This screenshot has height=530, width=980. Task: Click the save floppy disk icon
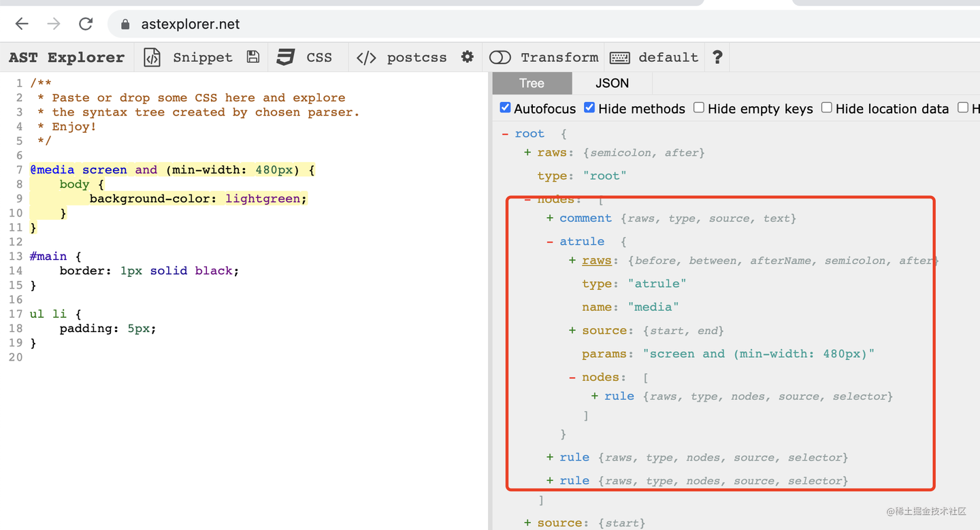(x=253, y=57)
